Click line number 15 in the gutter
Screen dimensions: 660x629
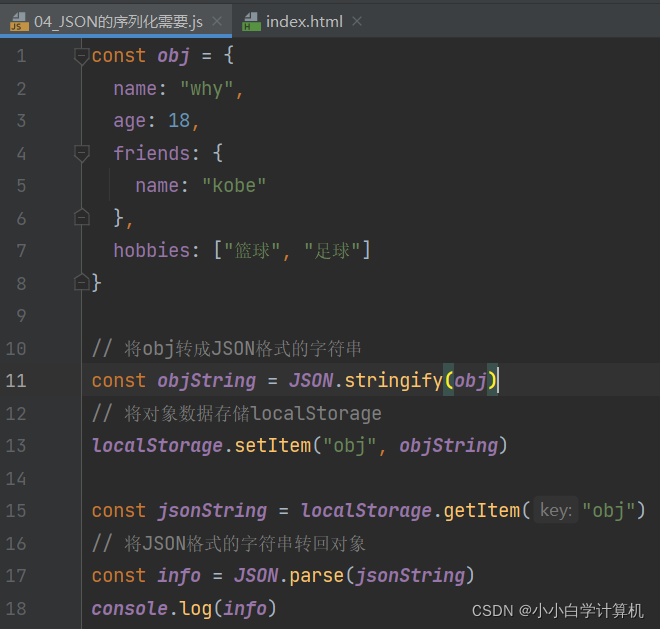(16, 511)
